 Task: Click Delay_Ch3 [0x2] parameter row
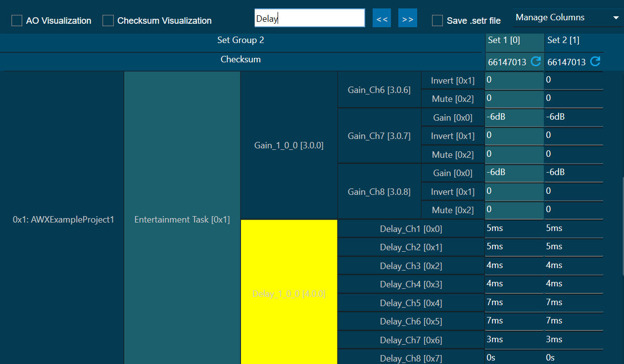(411, 266)
